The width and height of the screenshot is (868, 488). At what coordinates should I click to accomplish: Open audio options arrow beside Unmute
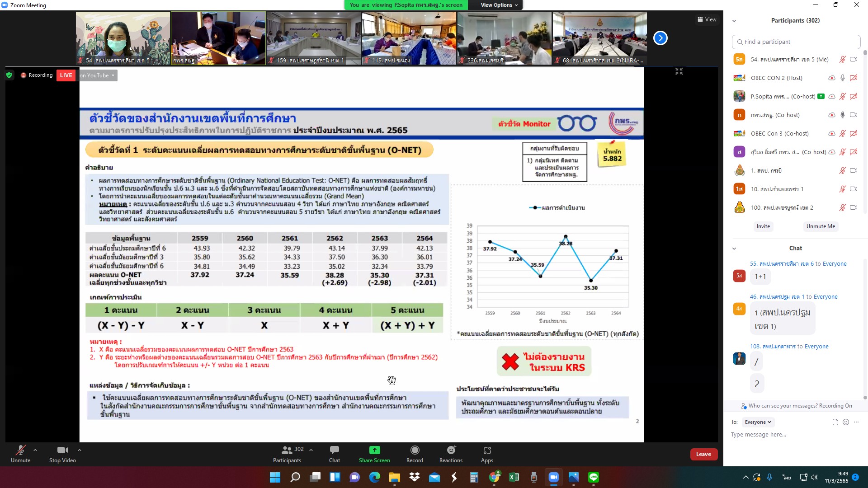(35, 450)
